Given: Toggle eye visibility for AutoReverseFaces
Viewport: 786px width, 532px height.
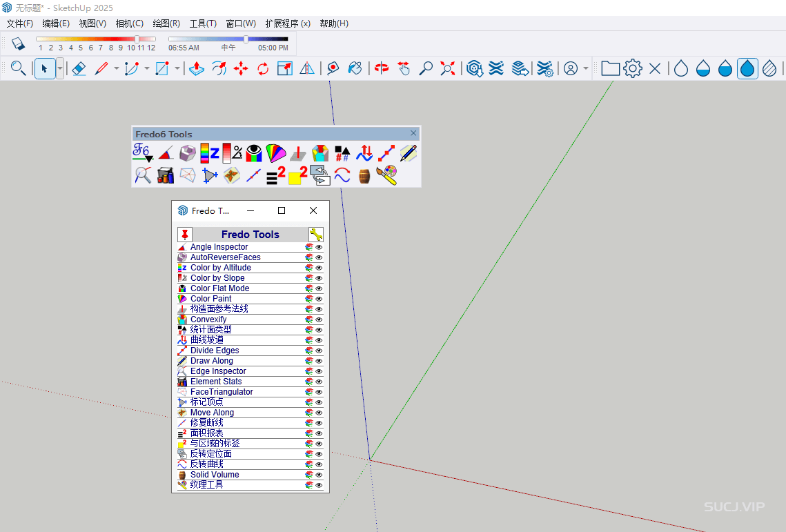Looking at the screenshot, I should (319, 257).
